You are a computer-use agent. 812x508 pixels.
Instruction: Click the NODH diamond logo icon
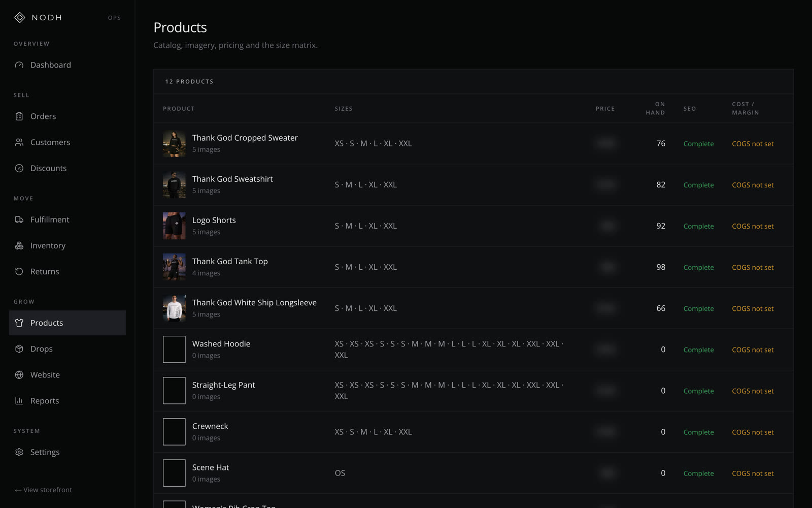(19, 18)
